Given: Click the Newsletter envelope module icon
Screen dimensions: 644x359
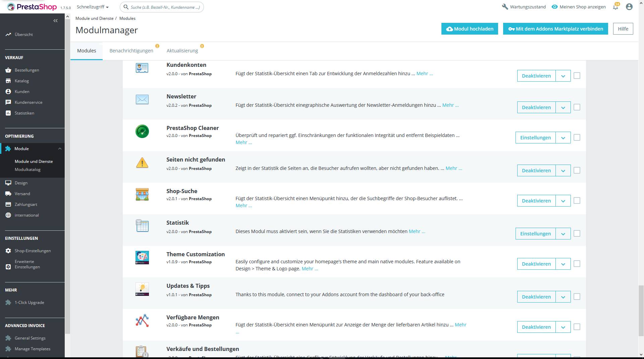Looking at the screenshot, I should click(x=142, y=99).
